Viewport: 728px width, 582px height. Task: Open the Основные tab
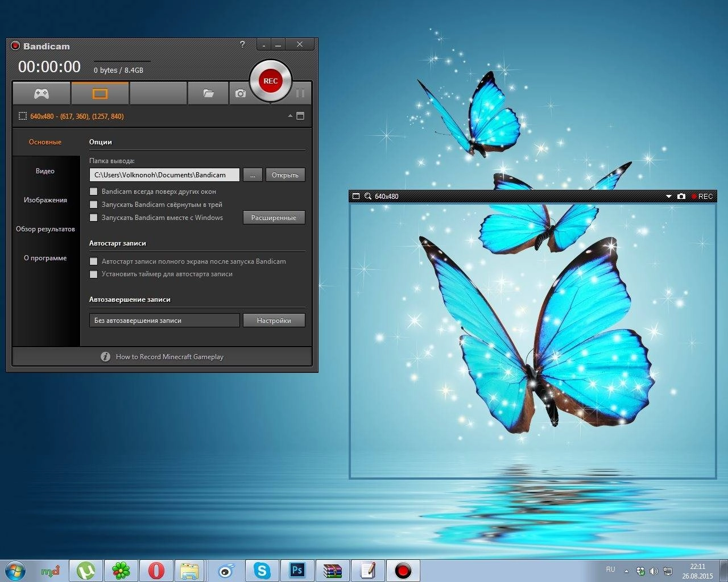(x=45, y=142)
